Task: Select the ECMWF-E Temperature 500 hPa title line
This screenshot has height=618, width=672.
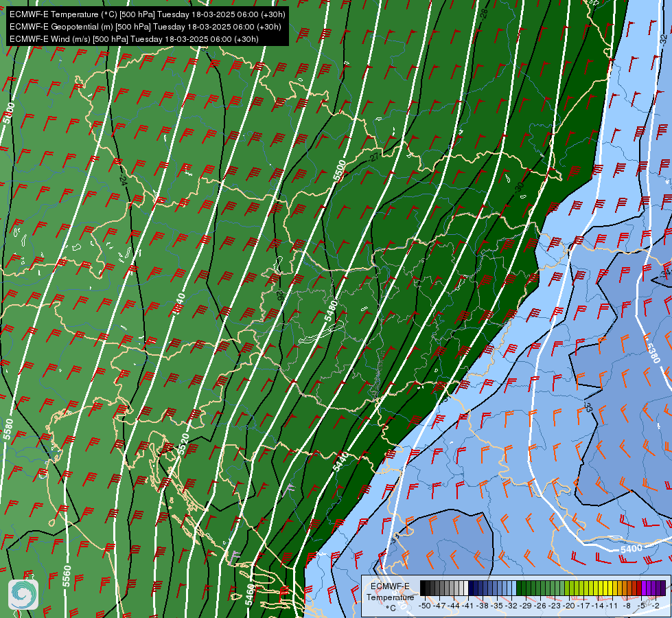Action: point(148,14)
